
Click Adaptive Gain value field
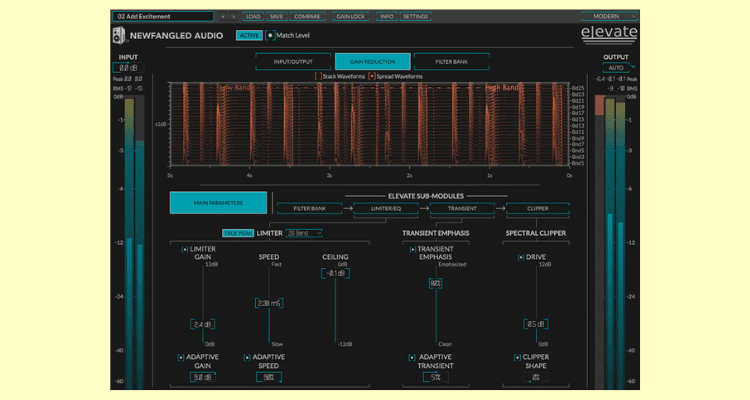coord(202,377)
